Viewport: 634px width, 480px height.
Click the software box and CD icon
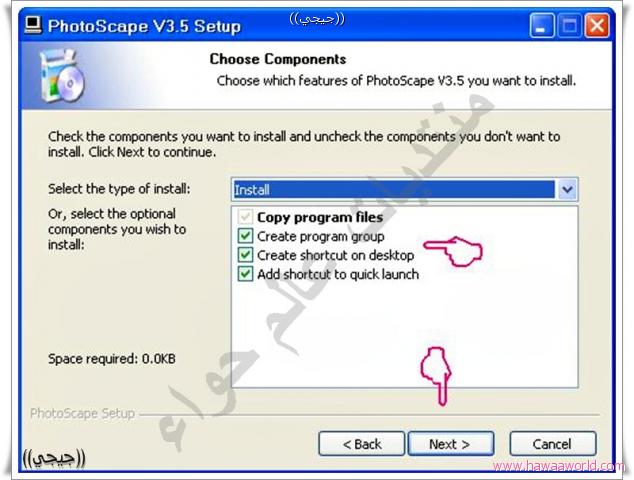62,75
